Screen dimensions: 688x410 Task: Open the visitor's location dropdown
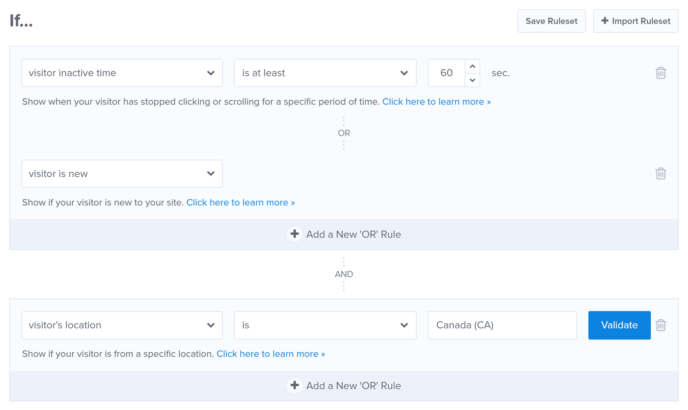pyautogui.click(x=122, y=325)
